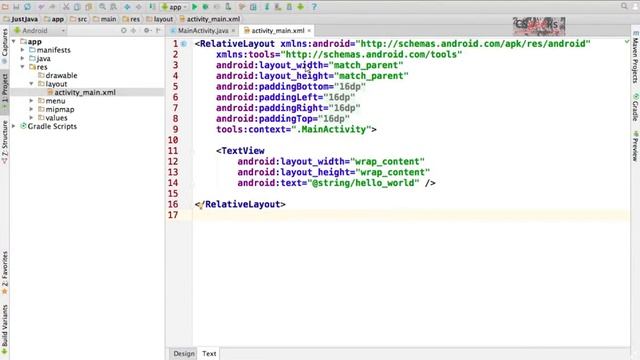
Task: Switch to the Design view tab
Action: coord(184,353)
